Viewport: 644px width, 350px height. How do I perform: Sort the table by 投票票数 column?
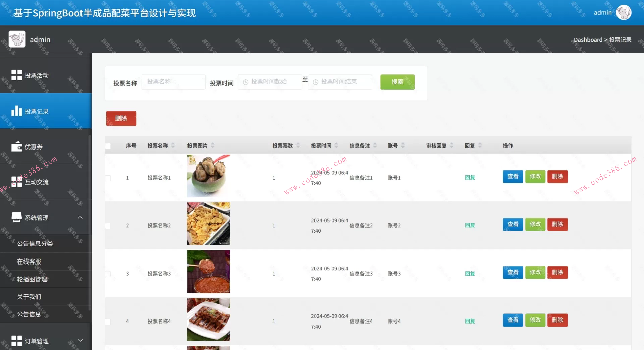297,145
